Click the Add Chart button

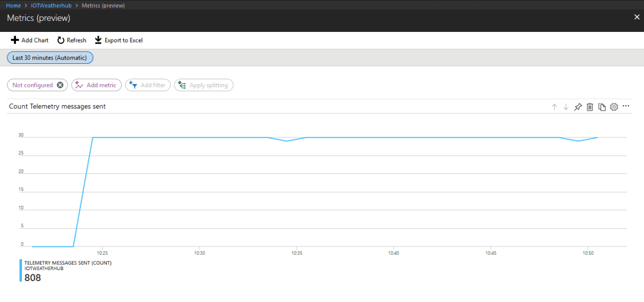[30, 40]
